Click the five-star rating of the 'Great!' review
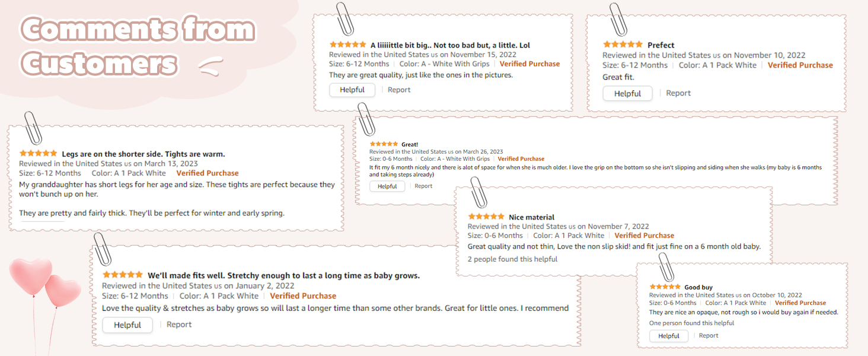The height and width of the screenshot is (356, 868). (x=384, y=144)
